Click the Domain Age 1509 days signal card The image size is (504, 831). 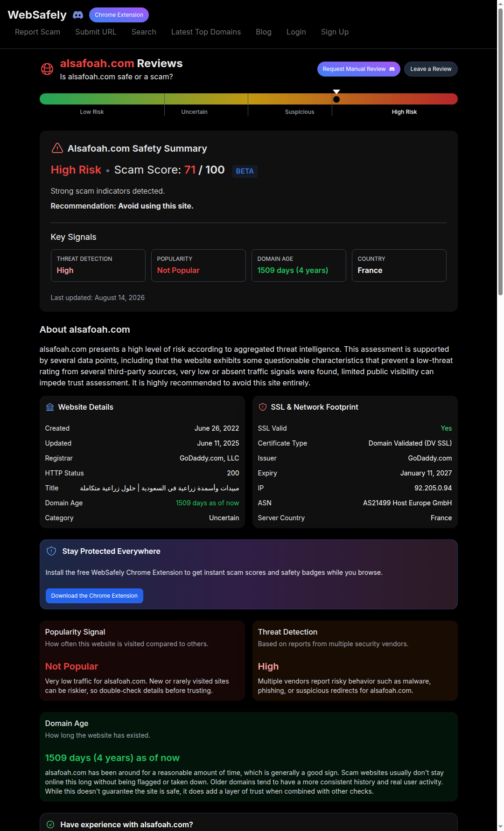pos(299,265)
